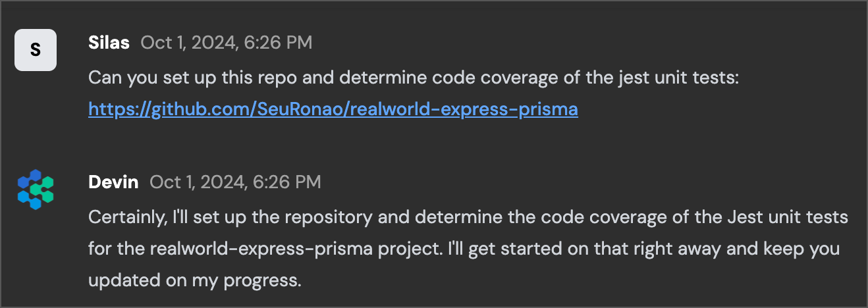Viewport: 868px width, 308px height.
Task: Click "updated on my progress." in the last line
Action: pyautogui.click(x=195, y=281)
